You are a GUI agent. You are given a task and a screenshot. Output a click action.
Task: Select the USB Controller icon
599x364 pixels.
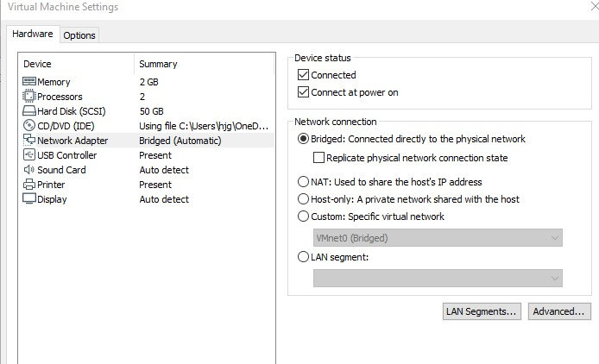coord(28,155)
